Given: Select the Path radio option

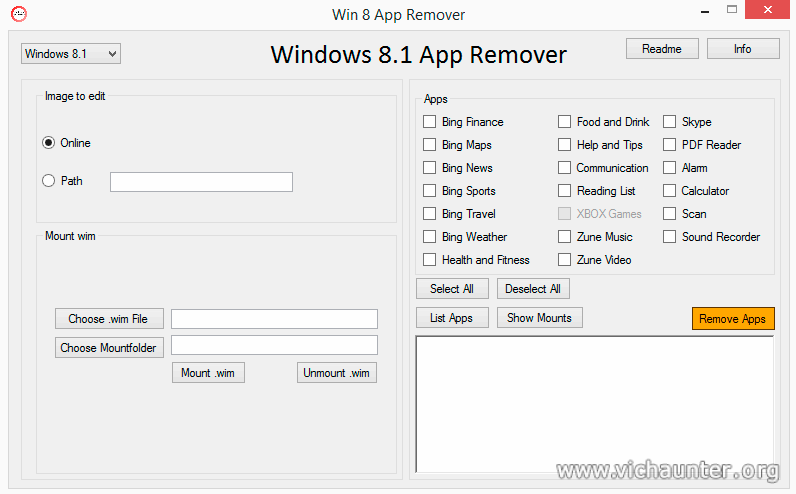Looking at the screenshot, I should pyautogui.click(x=48, y=181).
